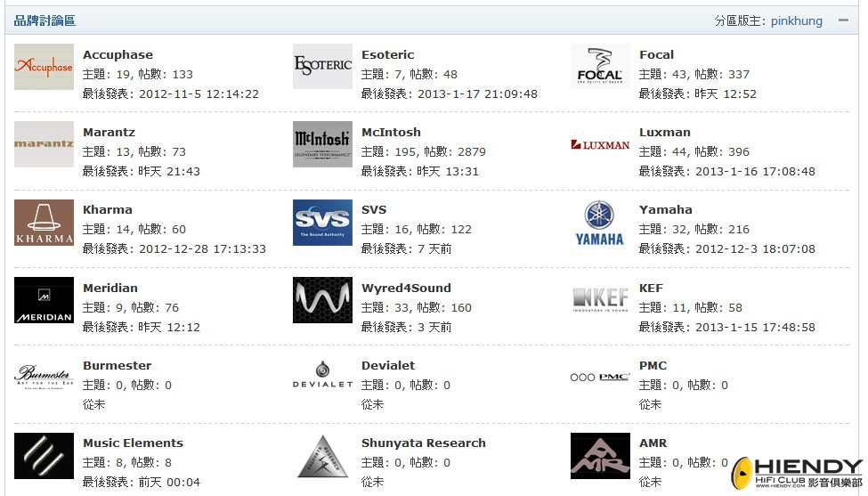Open the Shunyata Research triangle logo
Viewport: 868px width, 496px height.
tap(322, 455)
